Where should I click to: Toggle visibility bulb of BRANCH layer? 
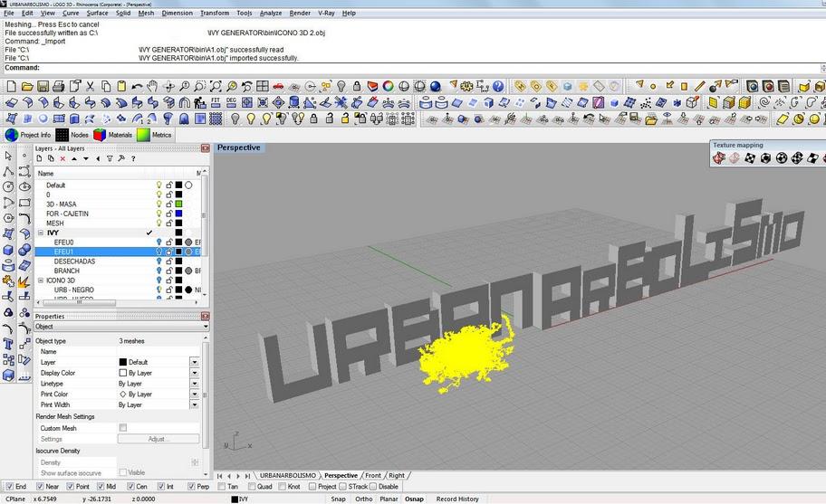coord(158,271)
